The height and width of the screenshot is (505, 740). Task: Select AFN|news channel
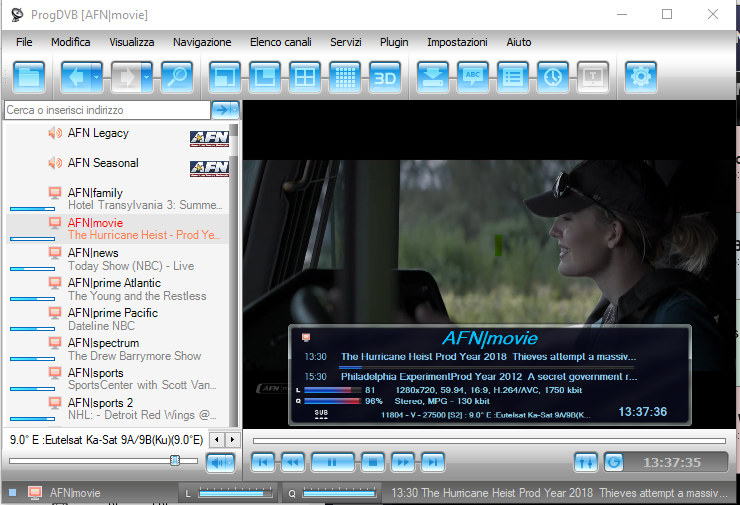pyautogui.click(x=118, y=259)
